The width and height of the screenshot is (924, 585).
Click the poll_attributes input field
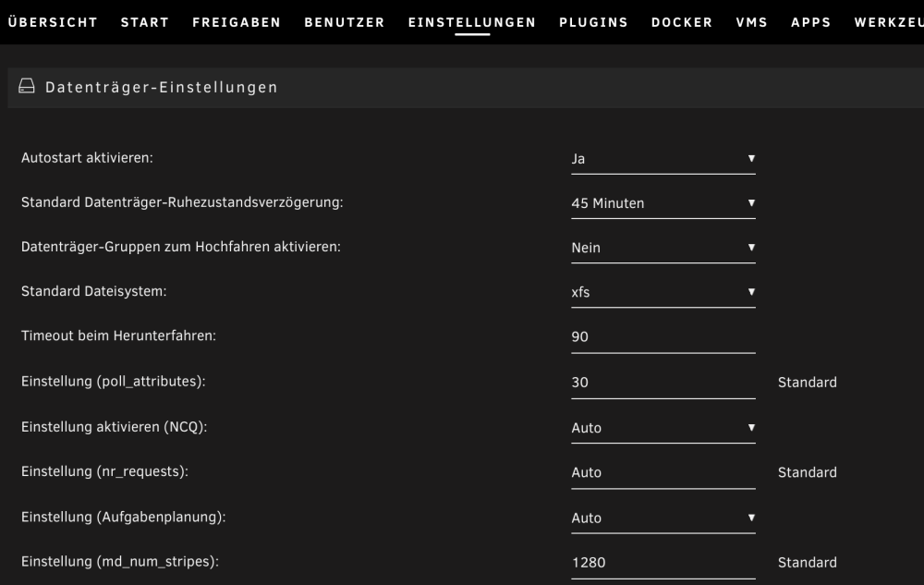pos(663,383)
